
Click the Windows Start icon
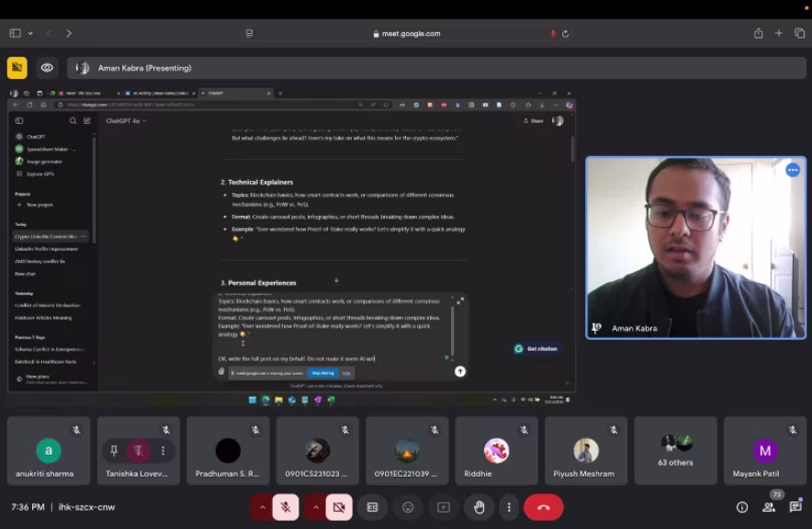(253, 400)
